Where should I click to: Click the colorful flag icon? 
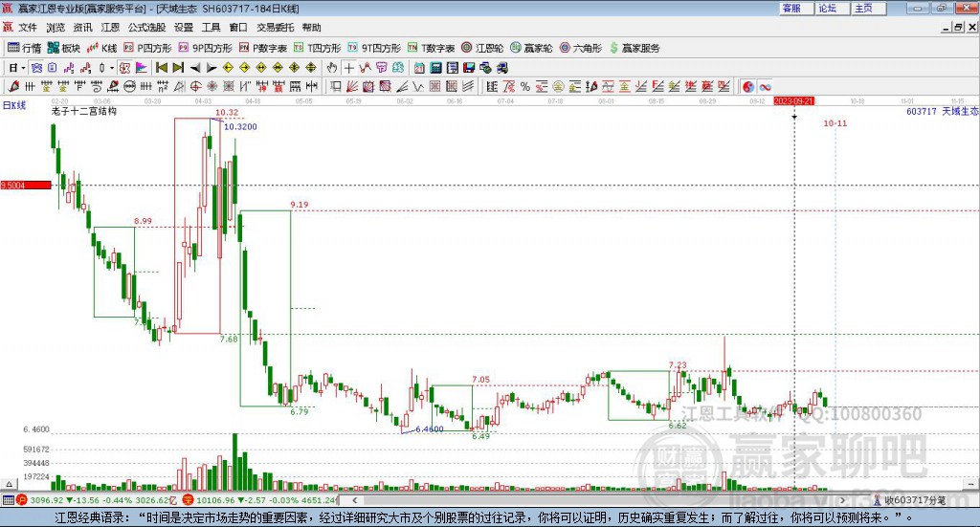click(142, 68)
